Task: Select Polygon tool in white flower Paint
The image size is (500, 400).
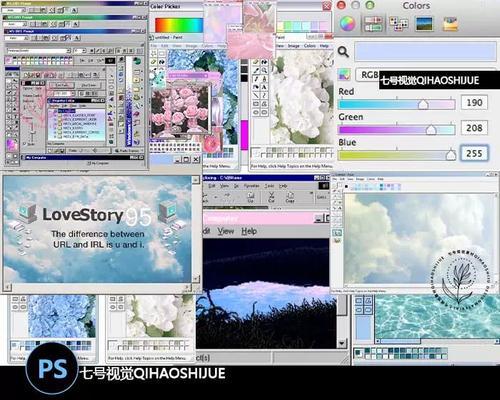Action: 264,104
